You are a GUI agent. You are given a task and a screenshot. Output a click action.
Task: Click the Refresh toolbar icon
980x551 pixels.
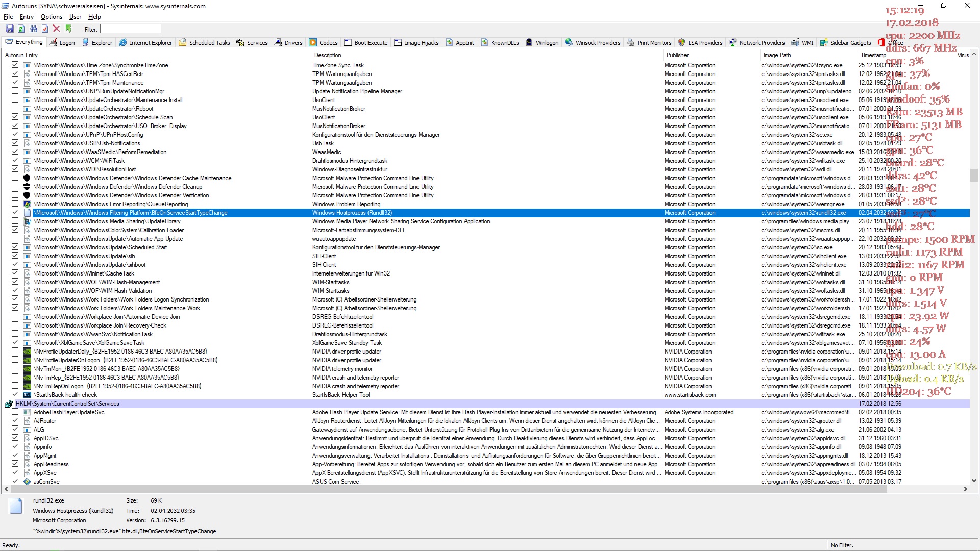click(x=21, y=29)
